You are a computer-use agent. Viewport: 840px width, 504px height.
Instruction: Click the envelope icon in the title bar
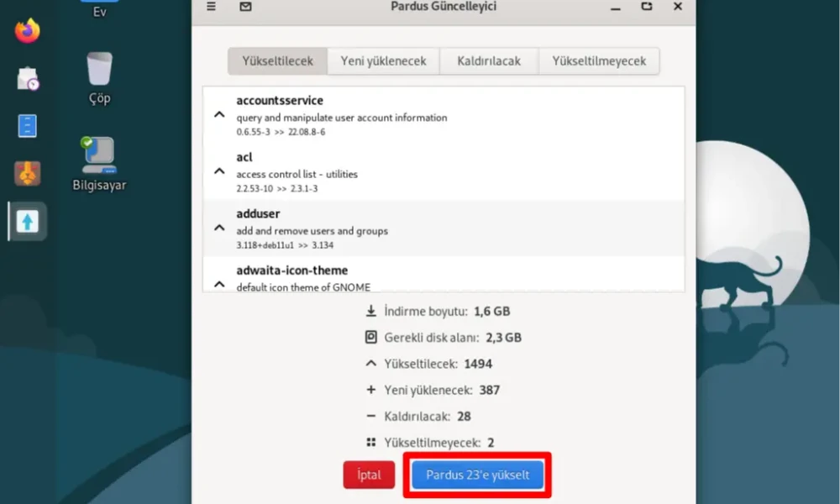point(245,7)
